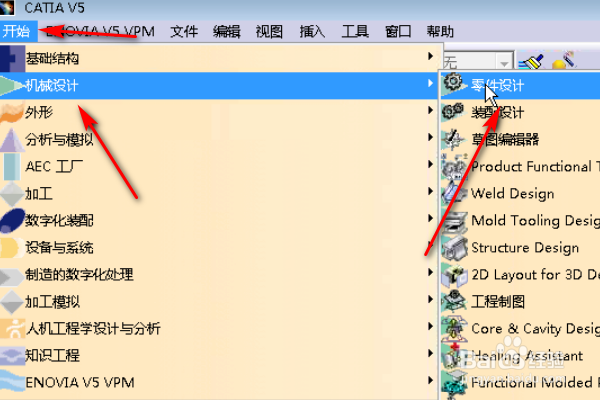
Task: Open the 无 dropdown arrow in toolbar
Action: pyautogui.click(x=504, y=62)
